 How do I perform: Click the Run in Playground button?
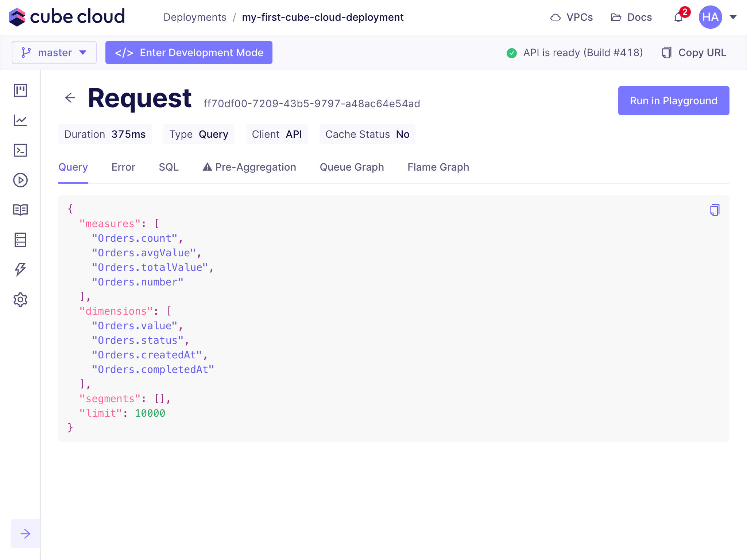(x=673, y=101)
